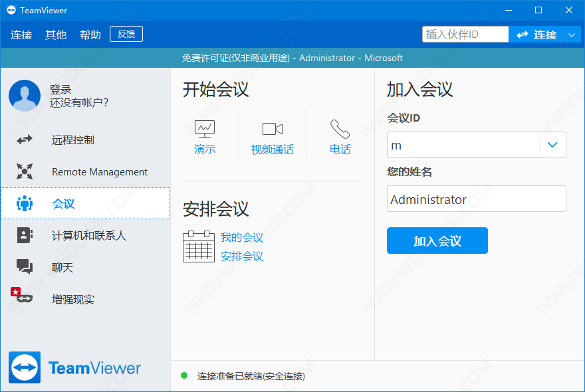Expand the arrow next to 连接 button
The height and width of the screenshot is (392, 585).
572,35
